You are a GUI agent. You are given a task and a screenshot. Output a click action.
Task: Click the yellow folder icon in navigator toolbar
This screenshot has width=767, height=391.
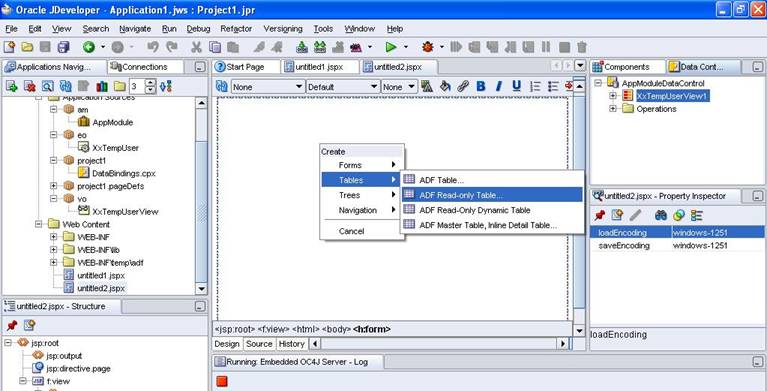coord(120,87)
